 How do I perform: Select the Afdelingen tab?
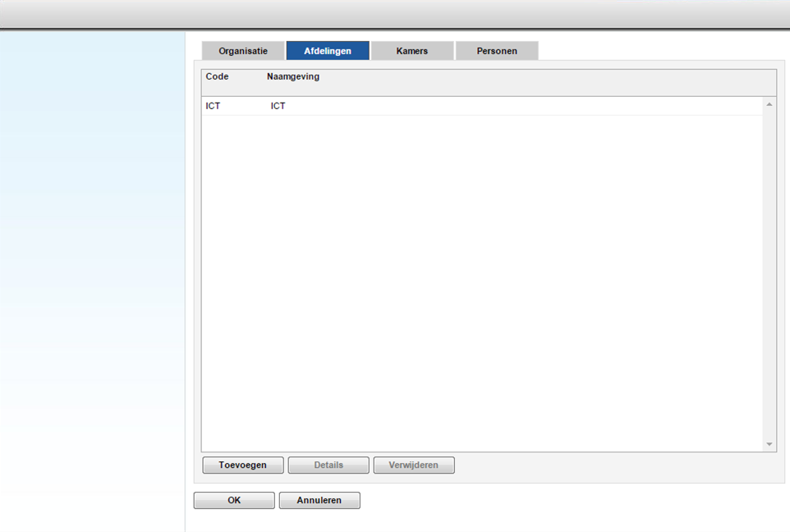point(328,51)
